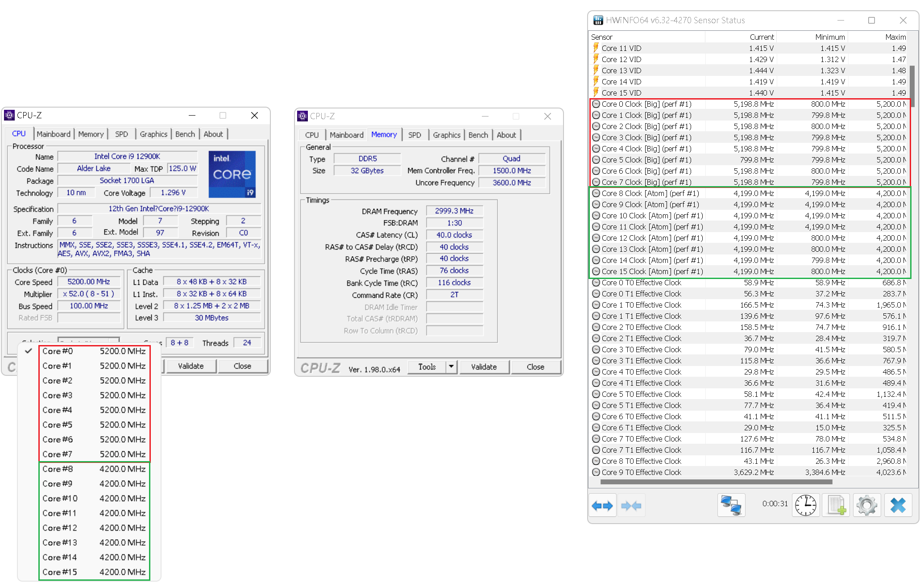Click HWiNFO vertical scrollbar thumb
924x587 pixels.
point(912,86)
